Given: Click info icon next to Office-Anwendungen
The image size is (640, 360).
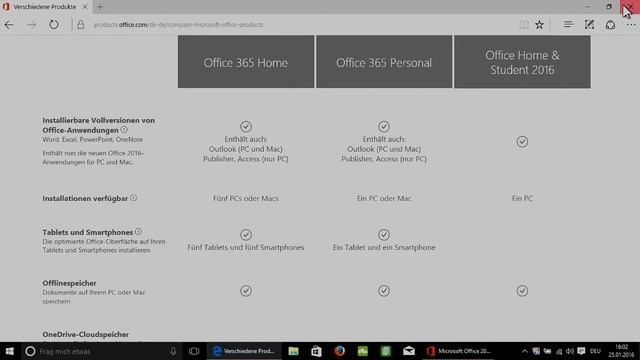Looking at the screenshot, I should pyautogui.click(x=124, y=130).
